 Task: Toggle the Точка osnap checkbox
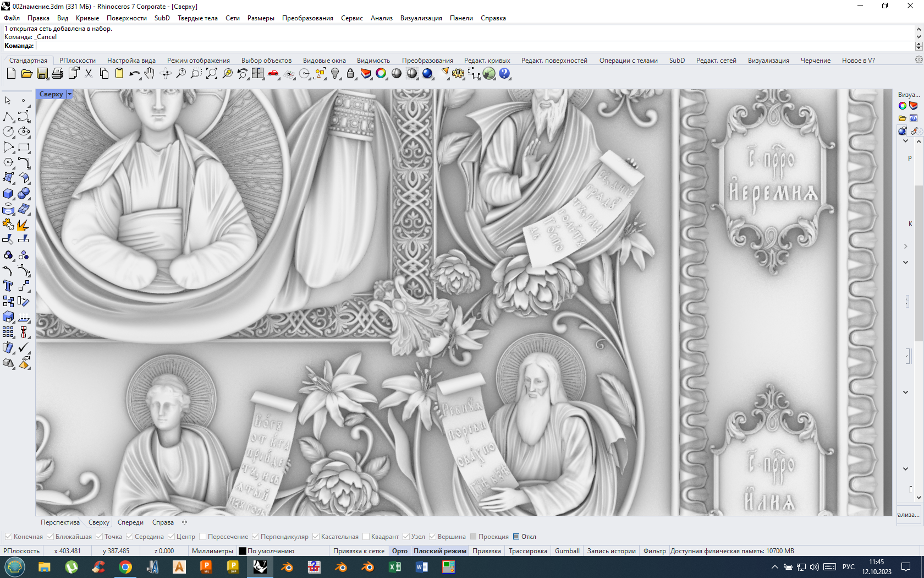pos(99,537)
